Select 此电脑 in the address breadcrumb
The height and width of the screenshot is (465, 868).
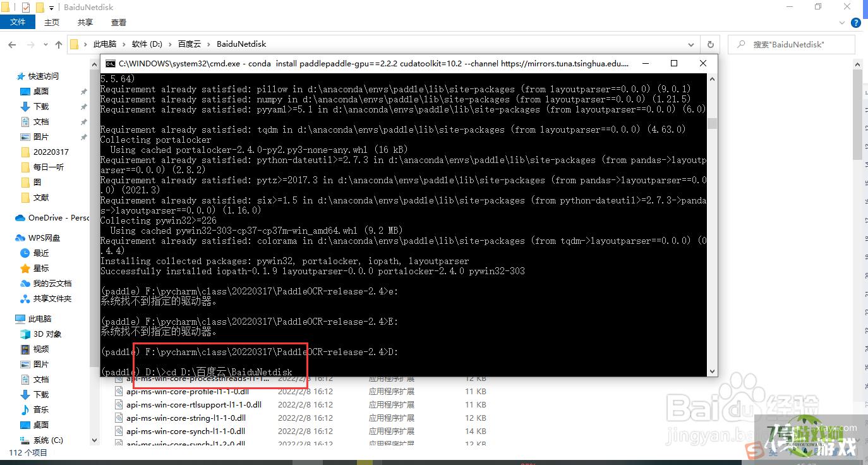tap(105, 44)
